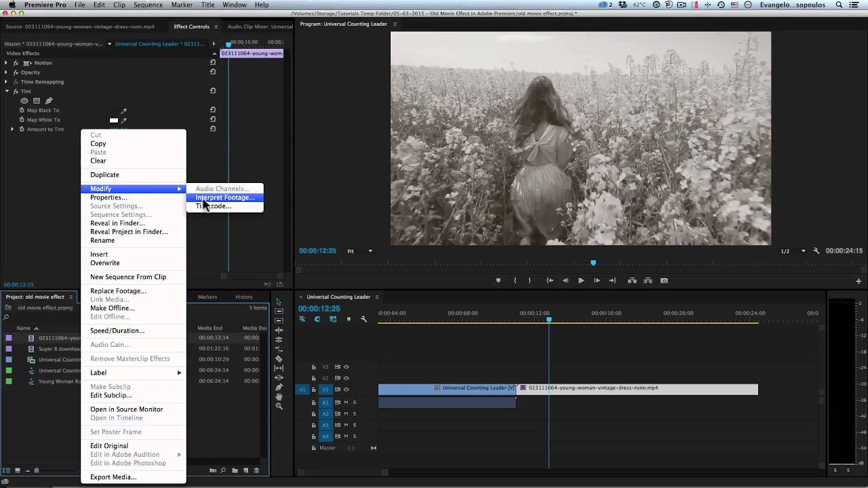Mute audio track A1
The image size is (868, 488).
tap(346, 403)
